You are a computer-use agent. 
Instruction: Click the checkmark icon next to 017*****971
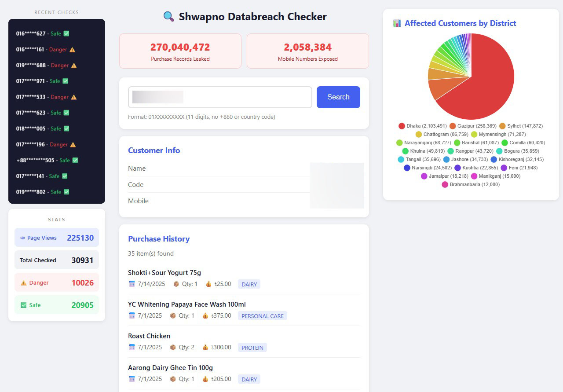(66, 81)
